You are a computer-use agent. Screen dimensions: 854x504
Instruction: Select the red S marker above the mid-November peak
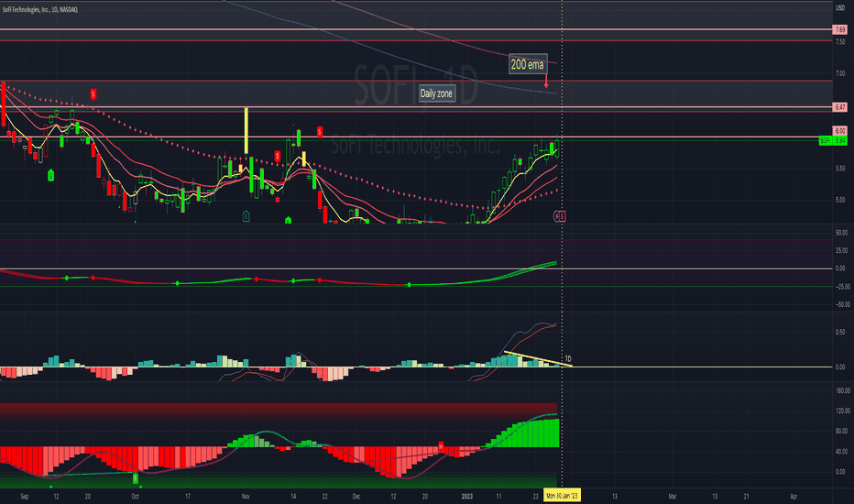320,131
